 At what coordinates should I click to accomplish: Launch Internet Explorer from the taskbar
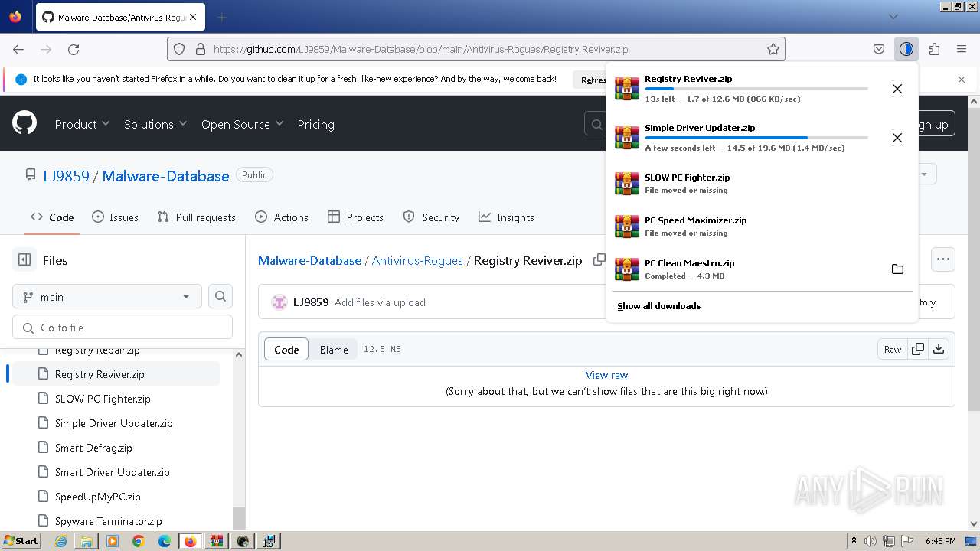[60, 541]
